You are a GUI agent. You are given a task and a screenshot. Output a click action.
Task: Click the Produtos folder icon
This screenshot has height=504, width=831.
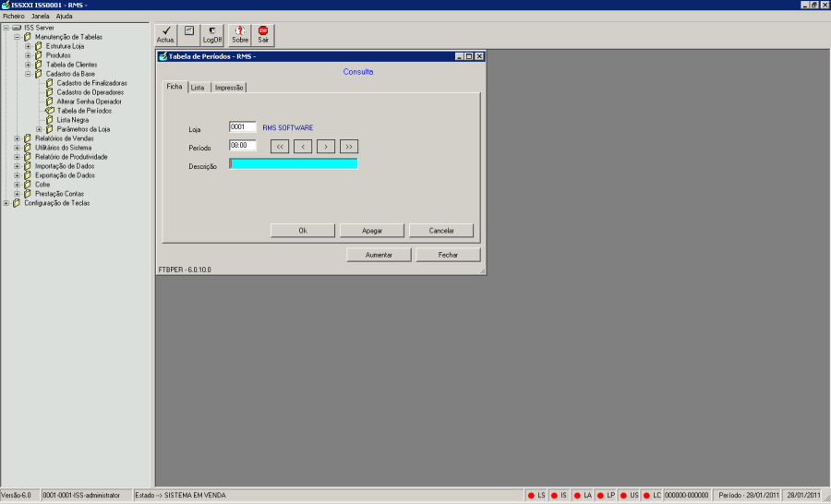38,55
